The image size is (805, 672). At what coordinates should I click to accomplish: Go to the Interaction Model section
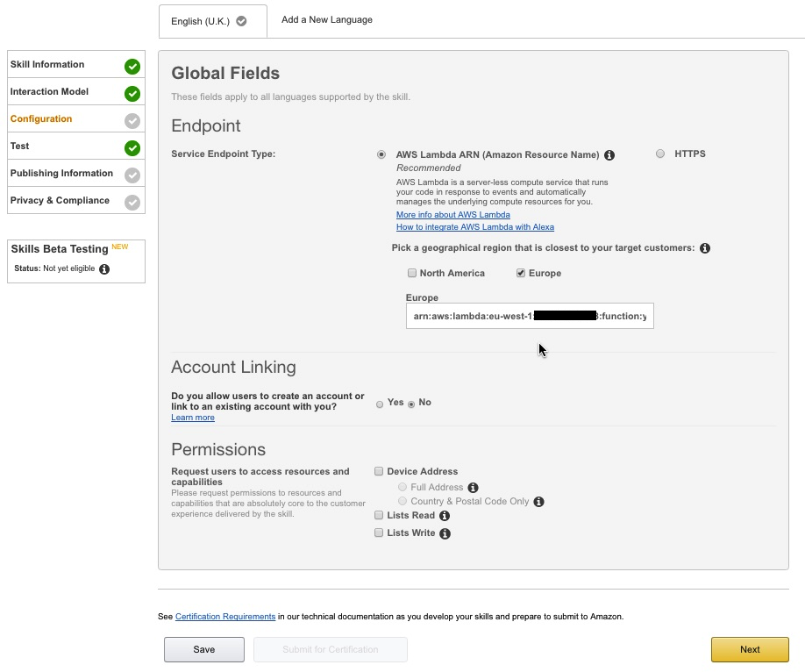pyautogui.click(x=76, y=91)
